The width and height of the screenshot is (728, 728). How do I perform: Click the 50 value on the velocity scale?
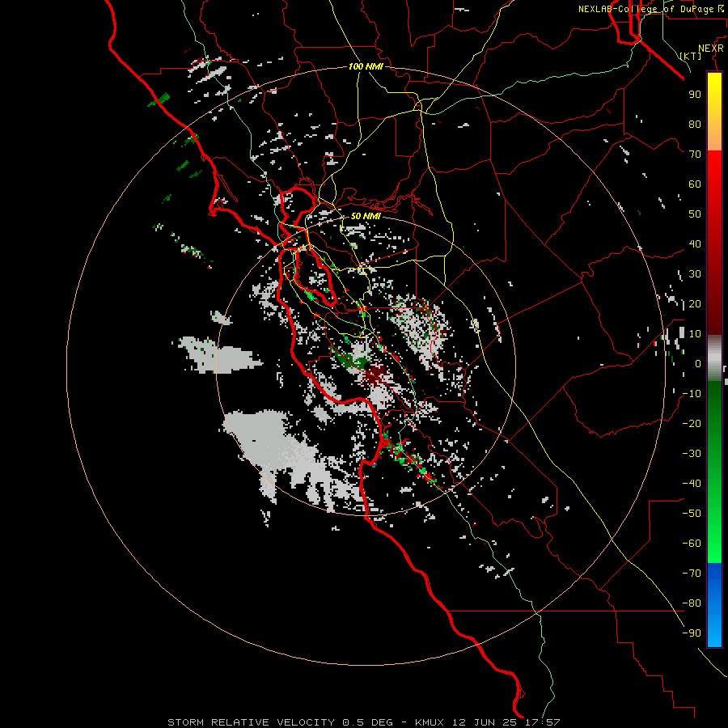click(695, 214)
